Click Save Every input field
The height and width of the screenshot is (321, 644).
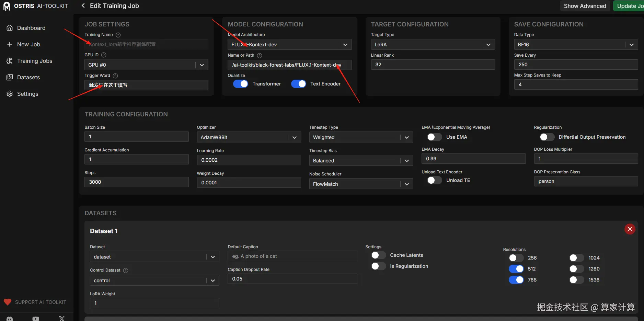[576, 65]
